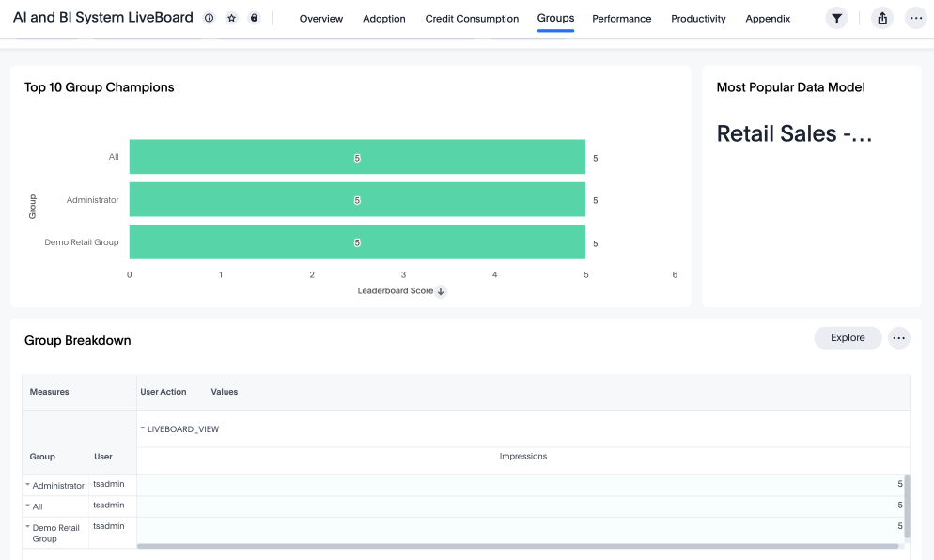Viewport: 934px width, 560px height.
Task: Open Group Breakdown options via ellipsis icon
Action: click(898, 337)
